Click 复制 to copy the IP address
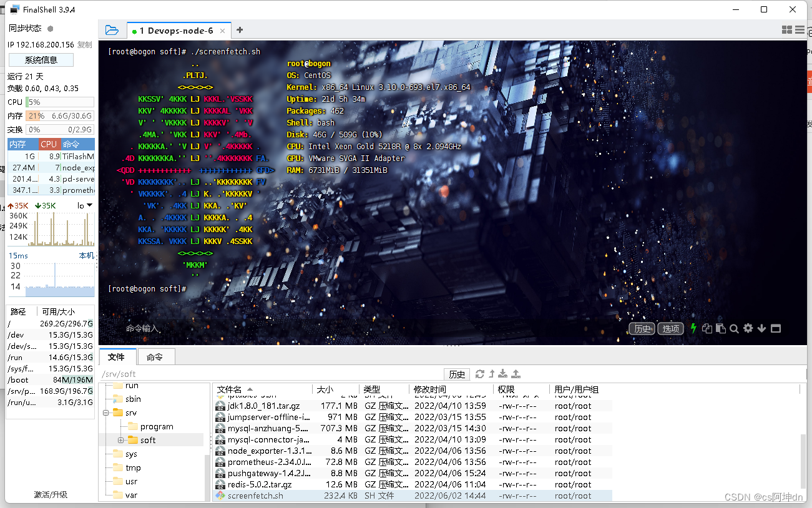This screenshot has width=812, height=508. pos(85,45)
